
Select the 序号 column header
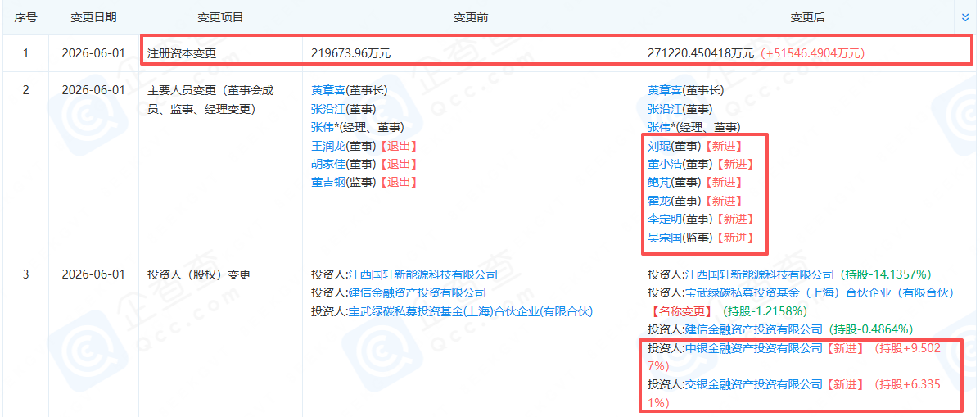tap(25, 17)
